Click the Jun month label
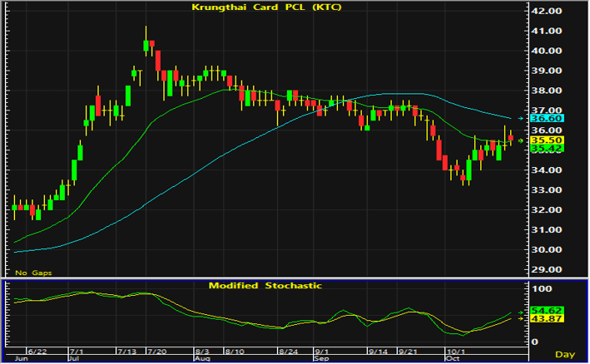This screenshot has height=364, width=590. coord(22,358)
